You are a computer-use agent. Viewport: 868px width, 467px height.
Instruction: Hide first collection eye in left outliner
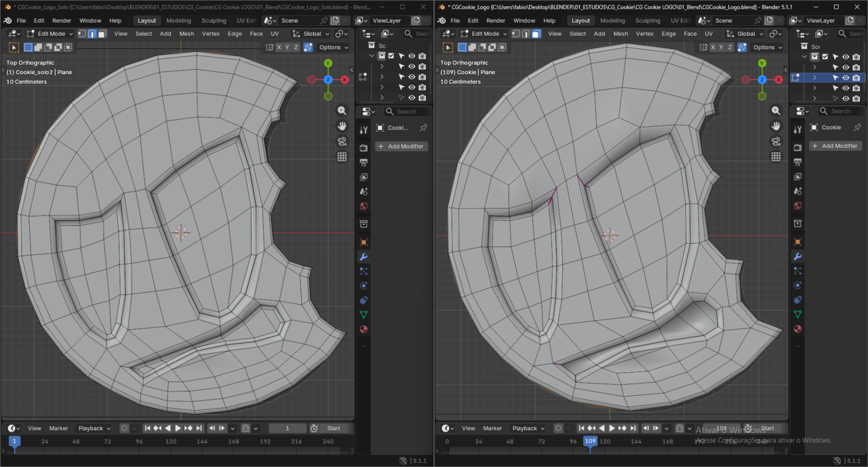pyautogui.click(x=412, y=56)
